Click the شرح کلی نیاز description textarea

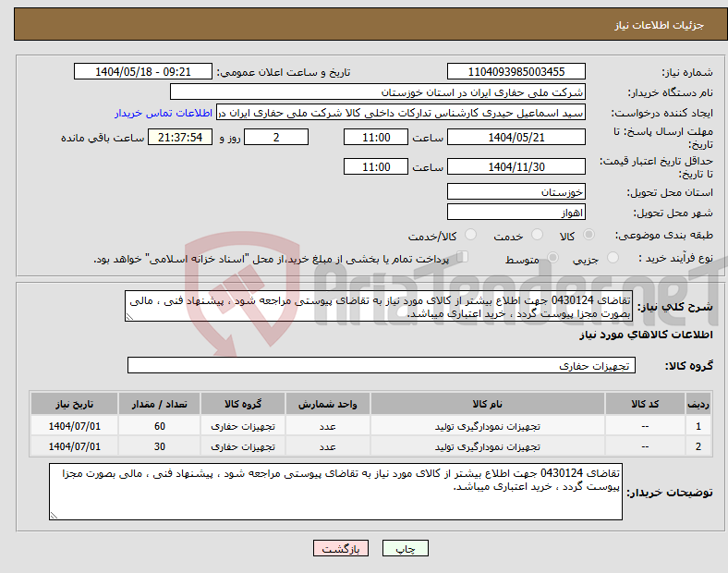[x=379, y=306]
